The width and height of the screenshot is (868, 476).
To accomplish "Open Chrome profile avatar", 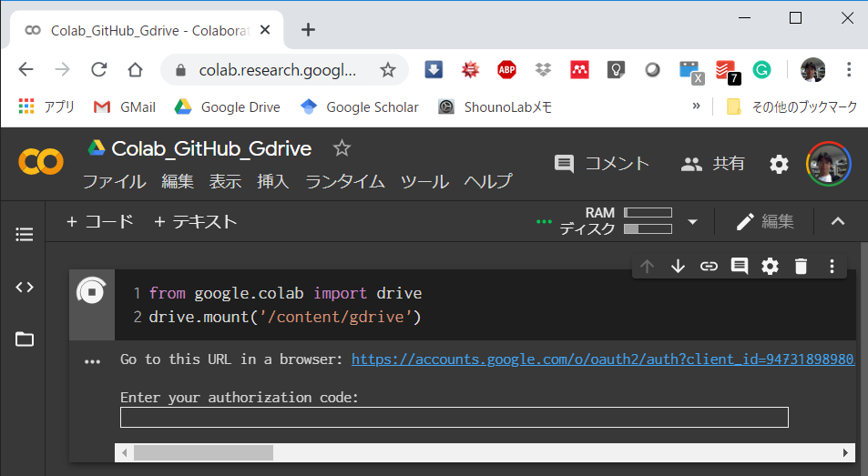I will tap(812, 70).
